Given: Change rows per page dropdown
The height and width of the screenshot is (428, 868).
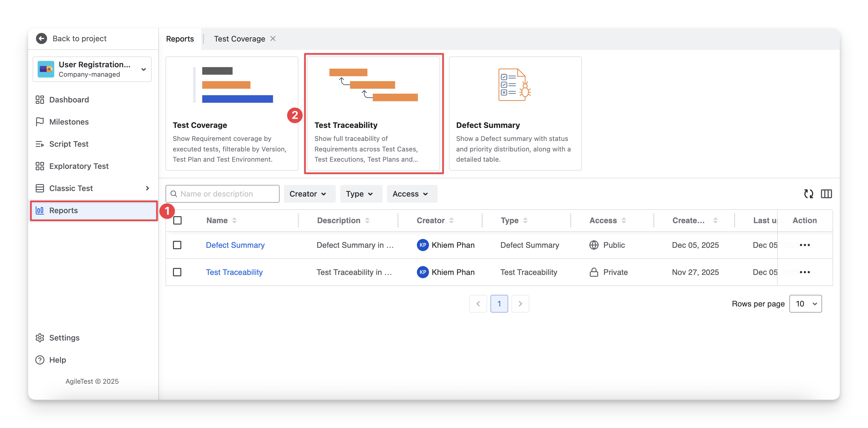Looking at the screenshot, I should 805,304.
